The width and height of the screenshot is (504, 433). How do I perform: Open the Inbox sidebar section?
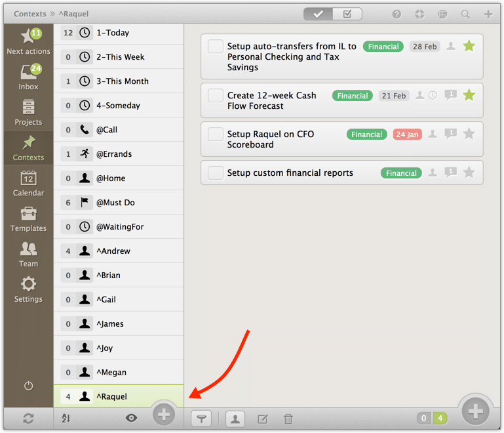(x=28, y=77)
